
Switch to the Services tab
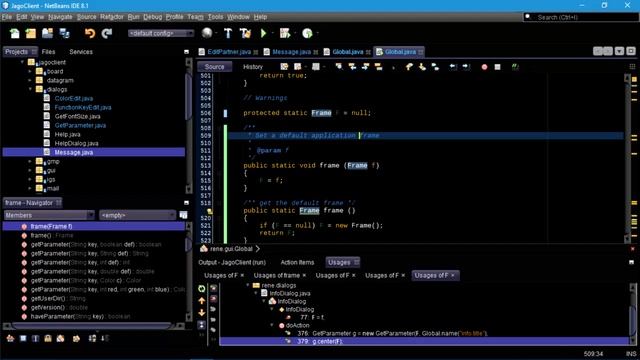[x=81, y=52]
